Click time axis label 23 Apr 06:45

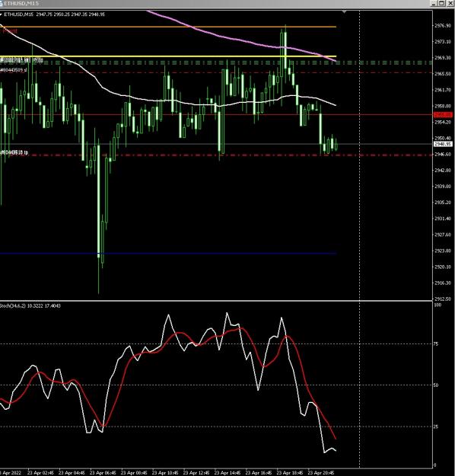click(x=103, y=473)
